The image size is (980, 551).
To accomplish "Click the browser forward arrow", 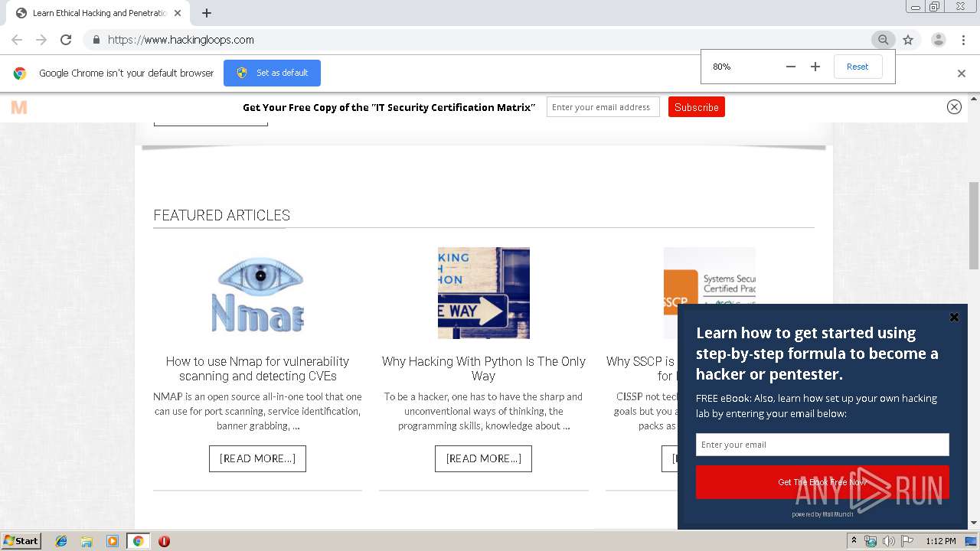I will pyautogui.click(x=41, y=40).
